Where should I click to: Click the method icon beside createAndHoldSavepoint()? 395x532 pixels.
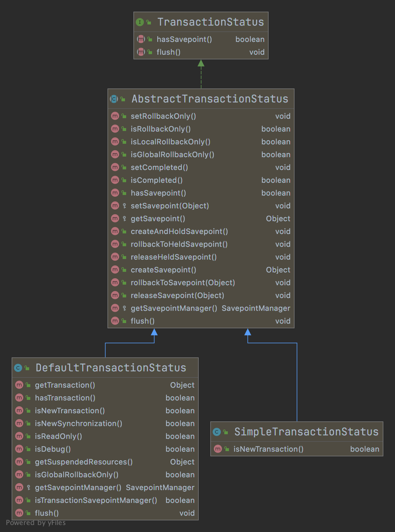pos(115,231)
